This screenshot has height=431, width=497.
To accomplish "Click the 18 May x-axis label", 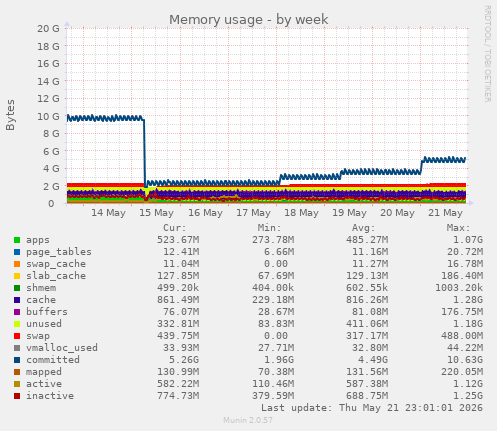I will click(x=301, y=213).
